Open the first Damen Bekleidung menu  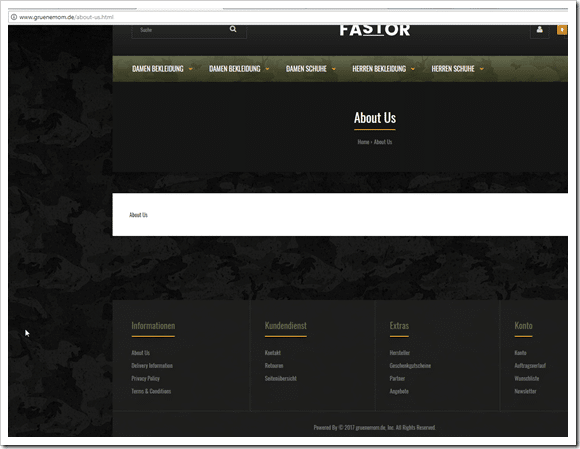[158, 69]
